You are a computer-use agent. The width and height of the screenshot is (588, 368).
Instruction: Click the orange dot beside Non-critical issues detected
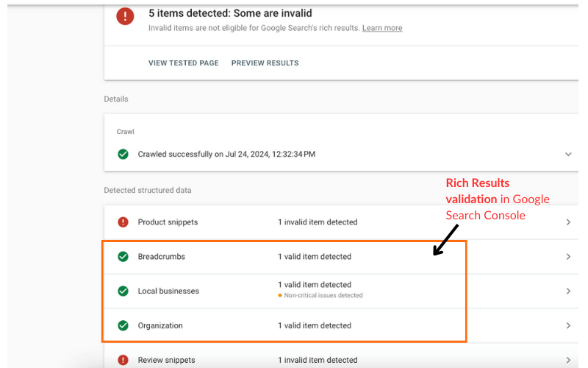(280, 296)
